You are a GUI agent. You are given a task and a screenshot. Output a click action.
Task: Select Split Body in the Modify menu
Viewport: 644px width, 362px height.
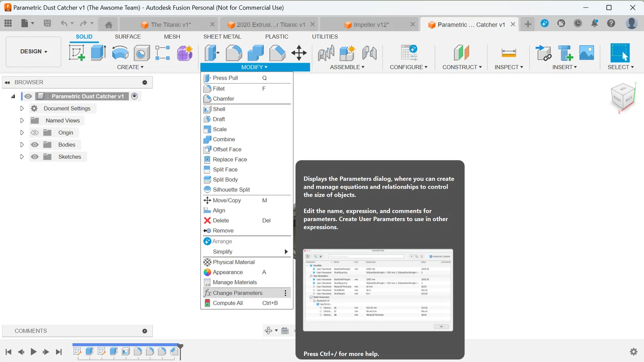click(x=247, y=179)
